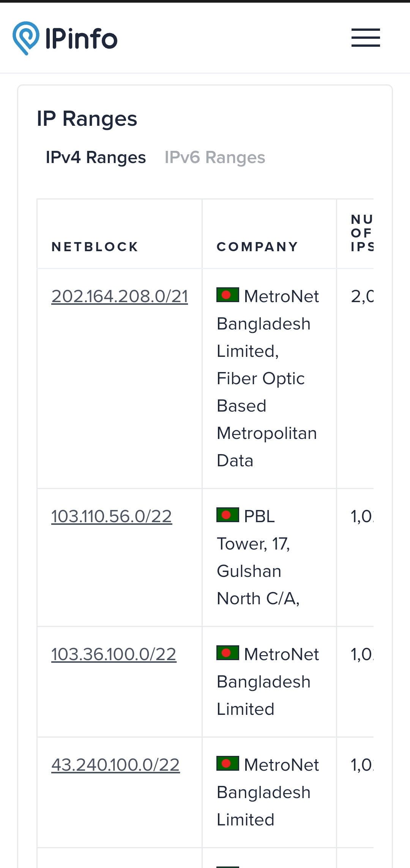This screenshot has height=868, width=410.
Task: Click the IP Ranges page heading
Action: [87, 118]
